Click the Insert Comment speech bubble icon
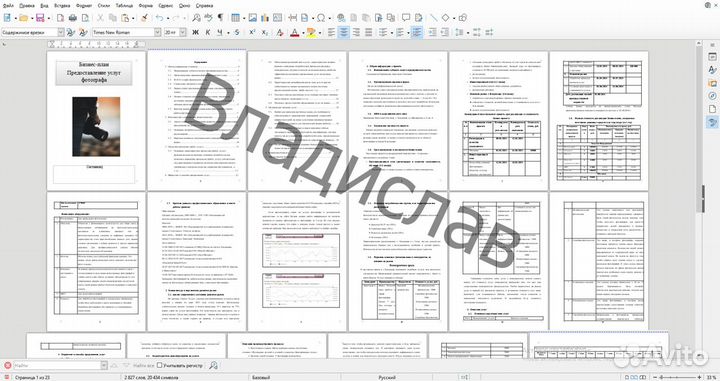The width and height of the screenshot is (720, 381). pos(406,18)
